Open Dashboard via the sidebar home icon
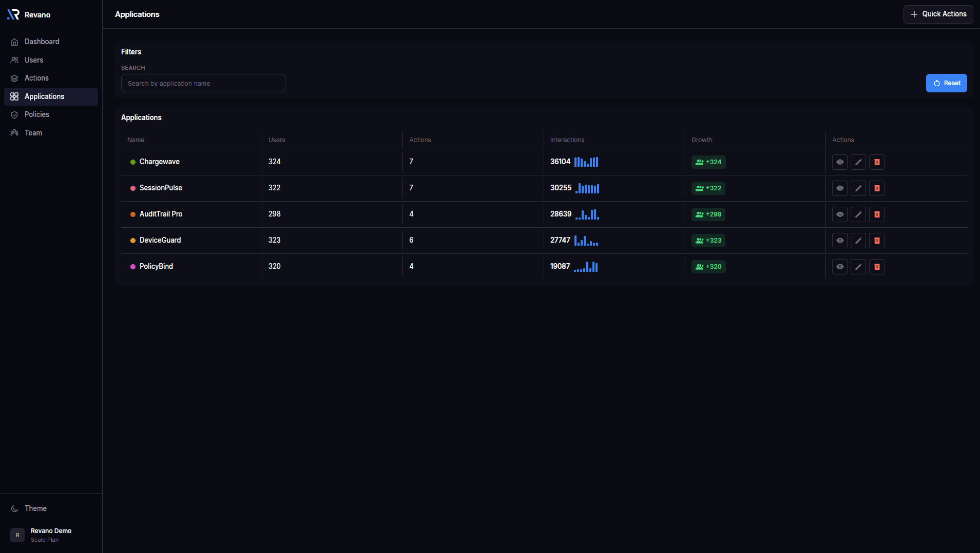980x553 pixels. (x=14, y=42)
